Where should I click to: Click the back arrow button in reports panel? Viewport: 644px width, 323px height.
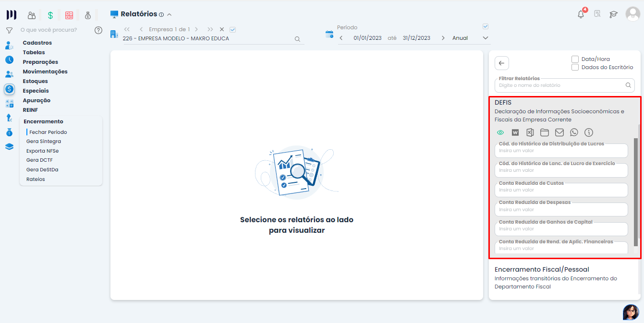[501, 63]
